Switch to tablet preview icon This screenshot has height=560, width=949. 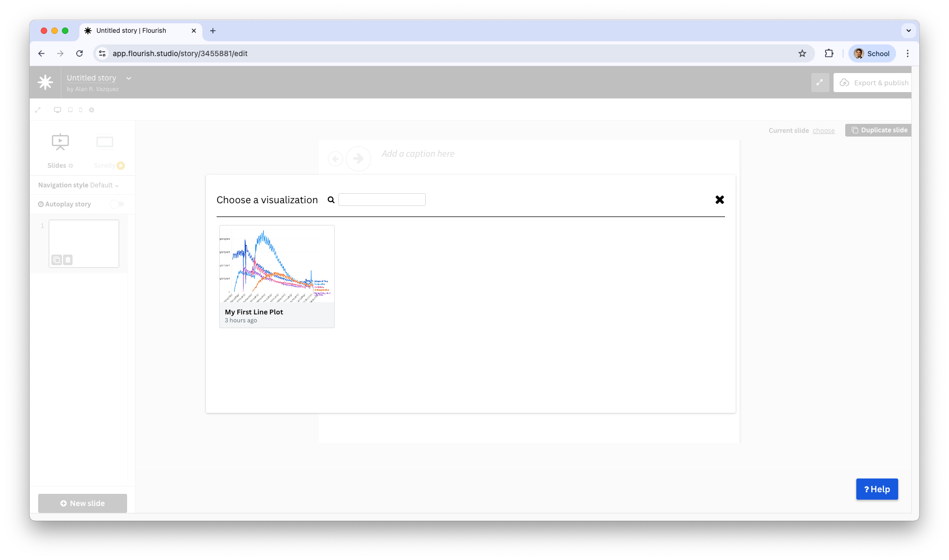tap(70, 110)
